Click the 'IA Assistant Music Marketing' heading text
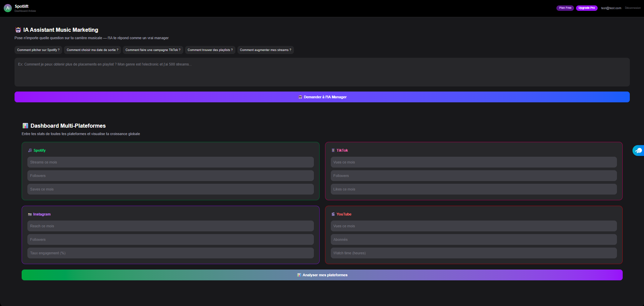 pos(61,30)
